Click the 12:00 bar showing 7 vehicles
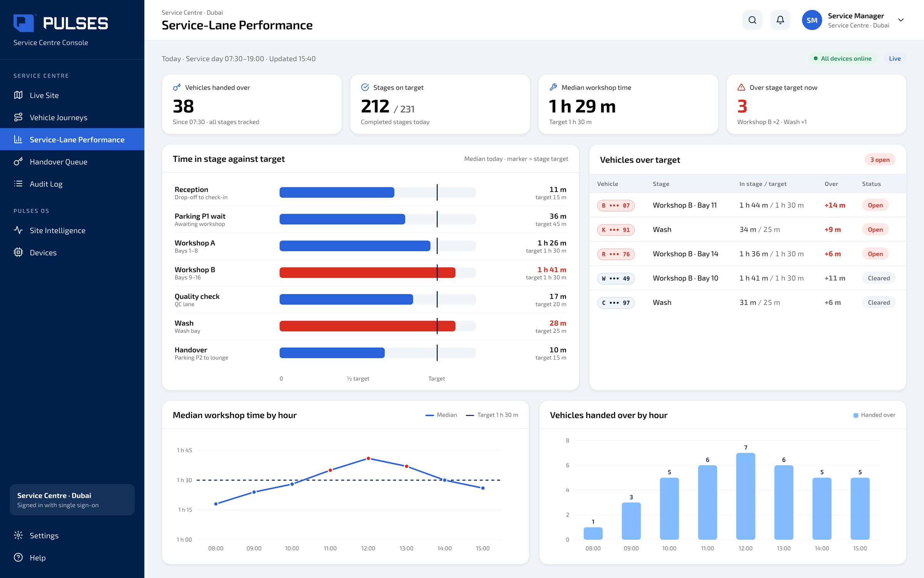Image resolution: width=924 pixels, height=578 pixels. coord(745,496)
